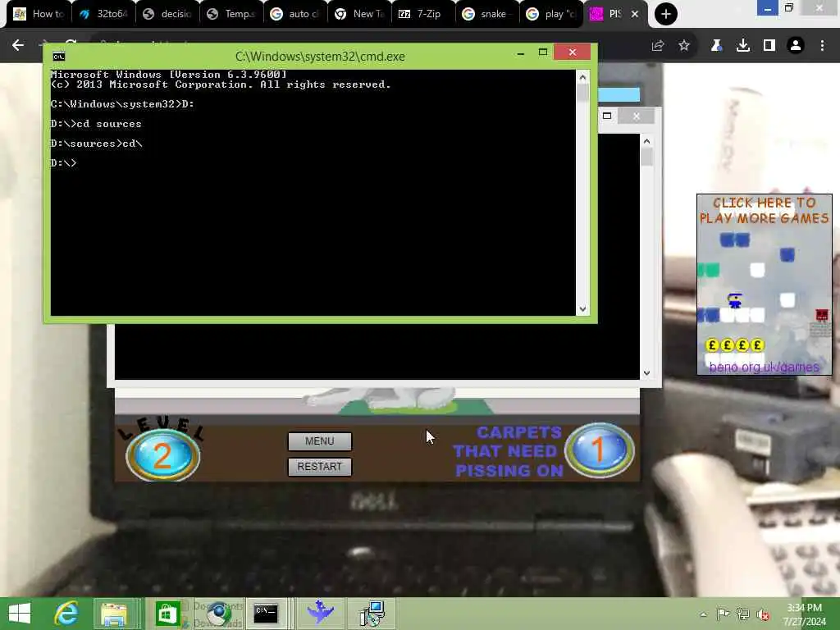The width and height of the screenshot is (840, 630).
Task: Click the share page icon in toolbar
Action: [658, 46]
